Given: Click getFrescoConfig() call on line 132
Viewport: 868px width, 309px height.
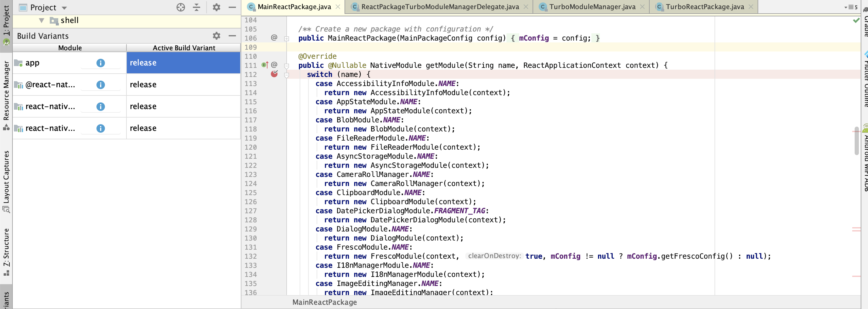Looking at the screenshot, I should tap(697, 257).
